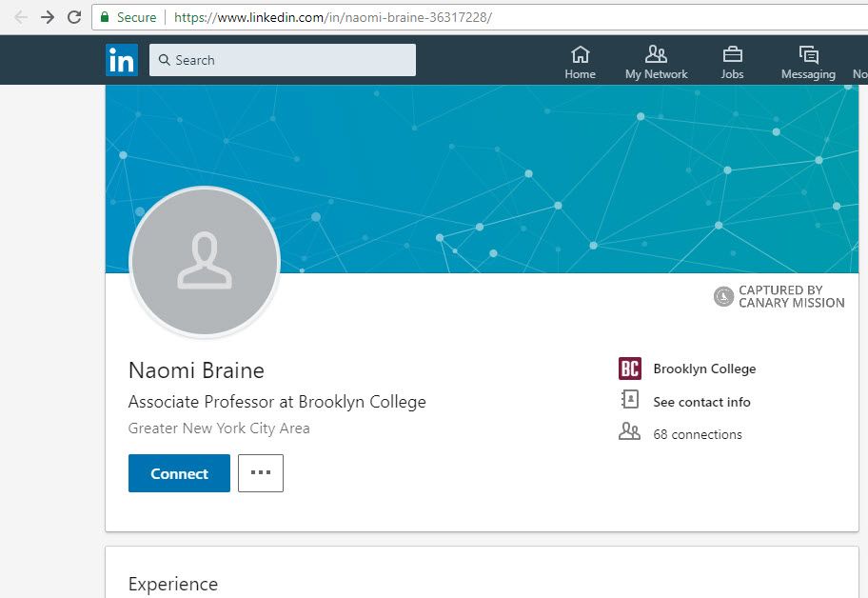Screen dimensions: 868x598
Task: Click the contact info card icon
Action: 629,401
